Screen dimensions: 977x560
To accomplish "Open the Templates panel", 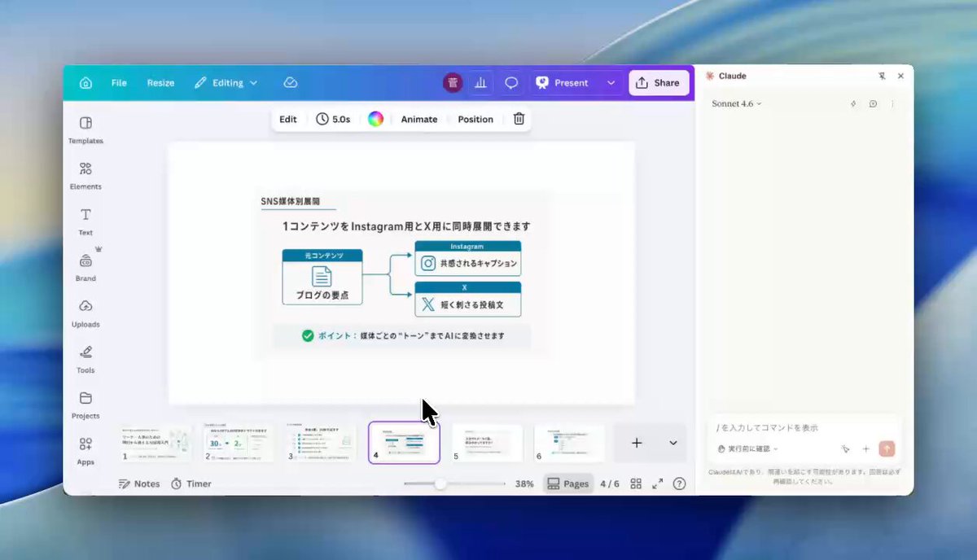I will pyautogui.click(x=85, y=129).
